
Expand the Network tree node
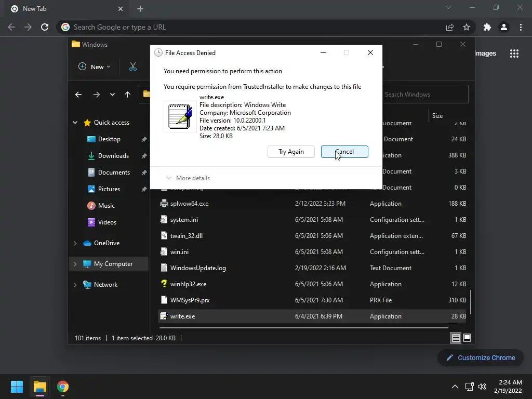point(75,285)
